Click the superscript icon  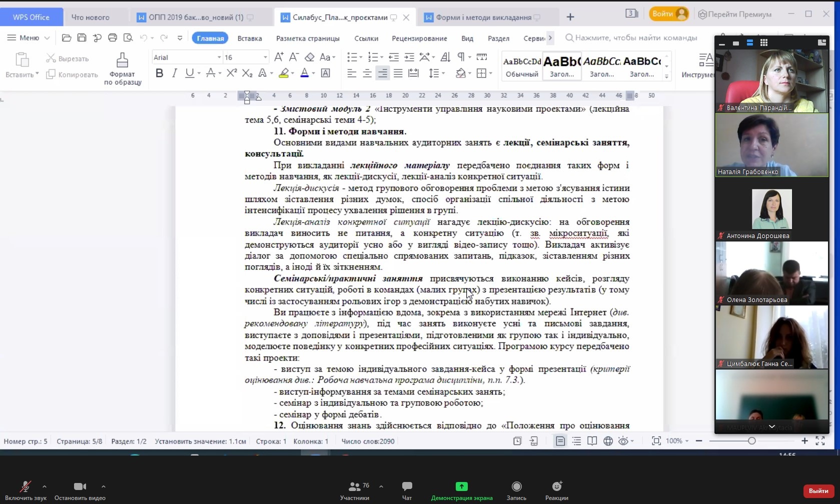231,73
